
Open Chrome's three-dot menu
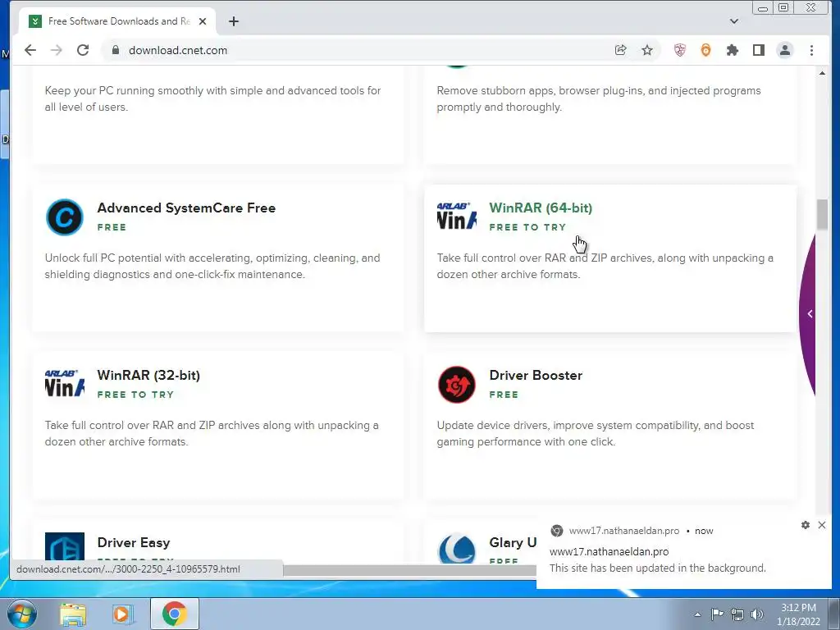point(811,50)
